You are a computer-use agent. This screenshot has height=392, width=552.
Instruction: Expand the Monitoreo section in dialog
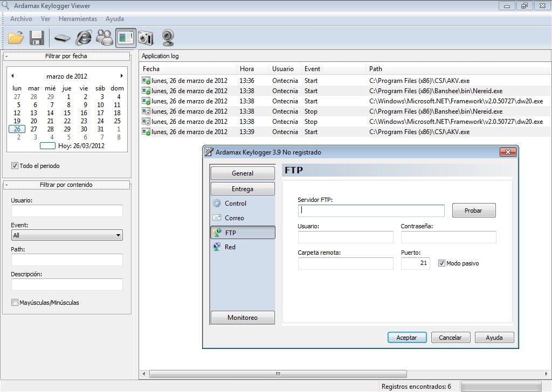[243, 318]
